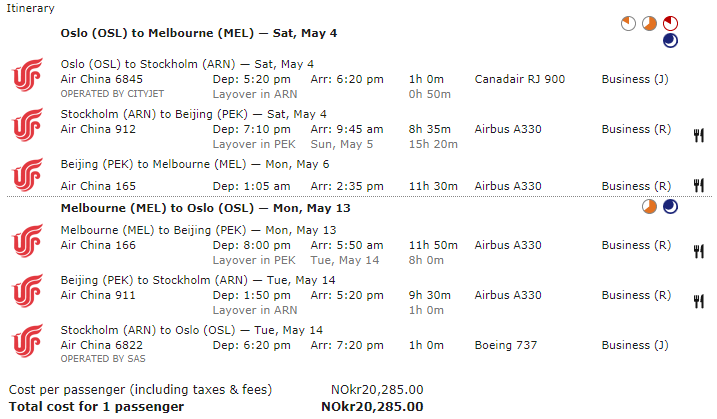Click the blue moon icon in Oslo–Melbourne header
This screenshot has height=419, width=717.
pyautogui.click(x=670, y=41)
